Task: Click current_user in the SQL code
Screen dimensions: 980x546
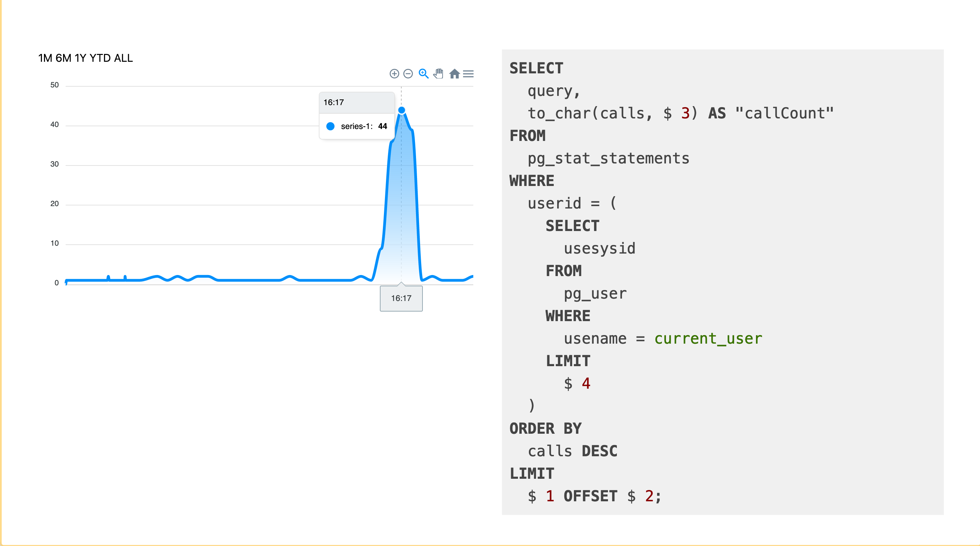Action: pyautogui.click(x=708, y=339)
